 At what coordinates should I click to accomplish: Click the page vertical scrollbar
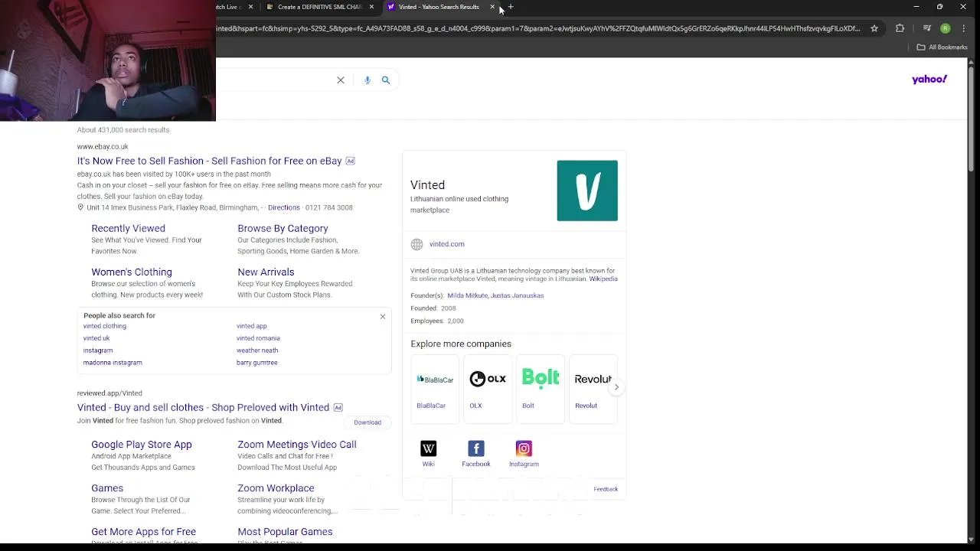coord(972,119)
